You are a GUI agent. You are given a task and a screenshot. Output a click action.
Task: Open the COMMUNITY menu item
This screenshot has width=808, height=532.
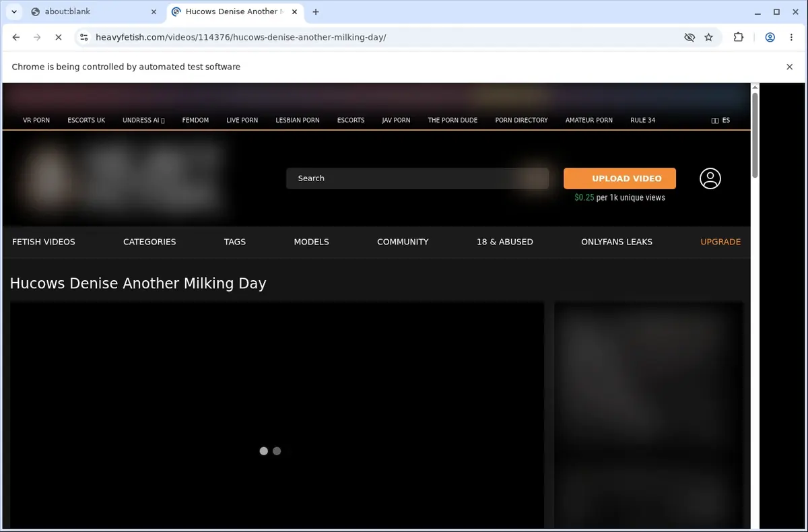click(x=403, y=242)
